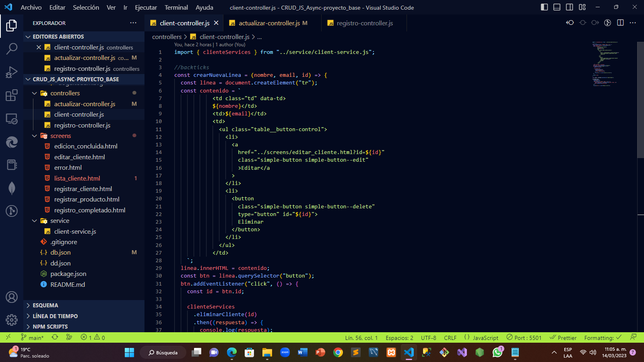The height and width of the screenshot is (362, 644).
Task: Open editor more actions ellipsis
Action: pyautogui.click(x=633, y=23)
